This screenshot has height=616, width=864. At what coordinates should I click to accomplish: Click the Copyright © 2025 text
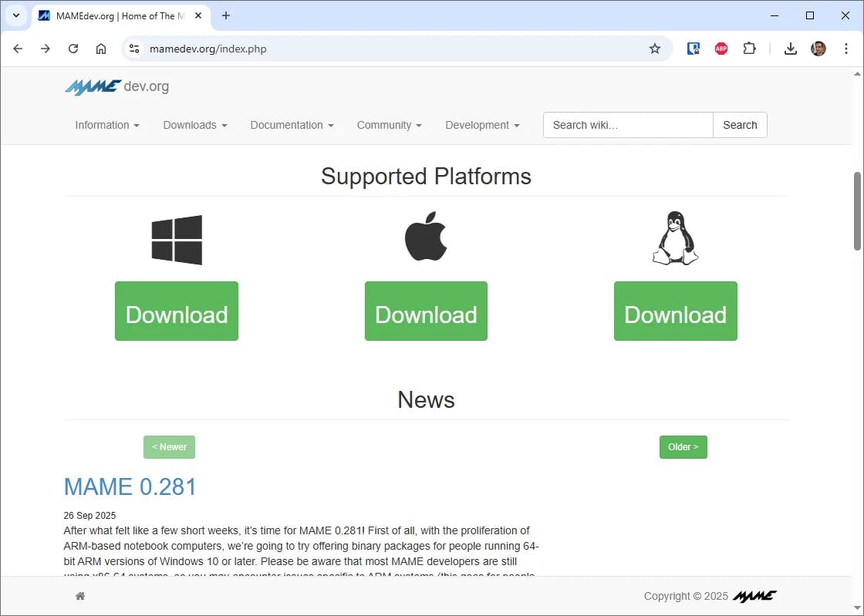click(686, 596)
